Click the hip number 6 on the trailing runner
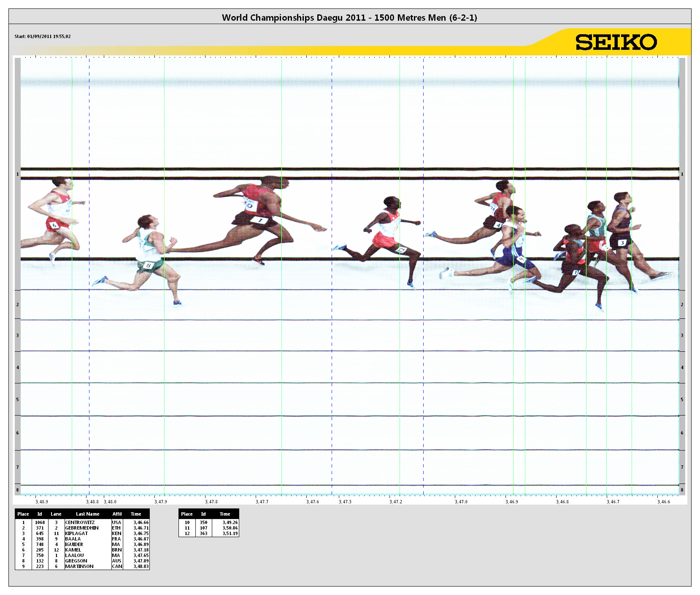Screen dimensions: 700x595 pyautogui.click(x=54, y=225)
